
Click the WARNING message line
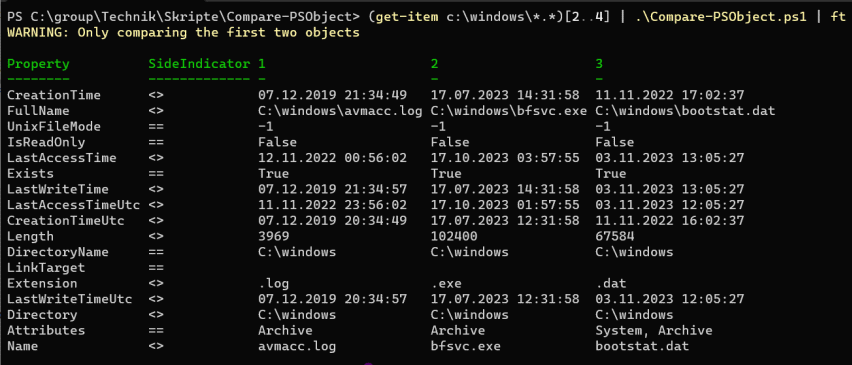pos(183,33)
